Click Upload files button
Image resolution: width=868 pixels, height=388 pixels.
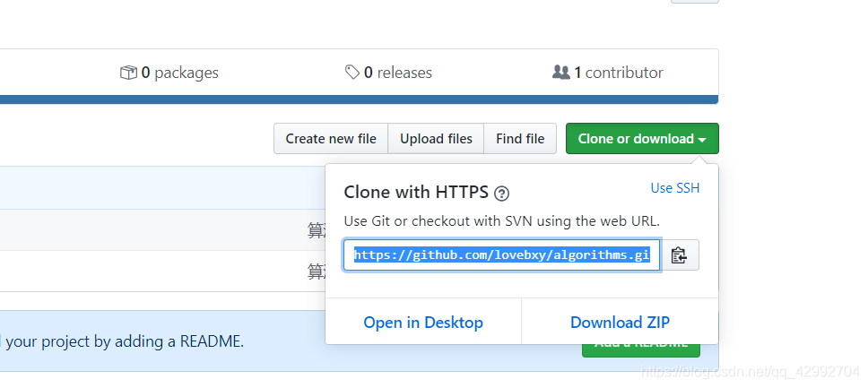tap(436, 138)
